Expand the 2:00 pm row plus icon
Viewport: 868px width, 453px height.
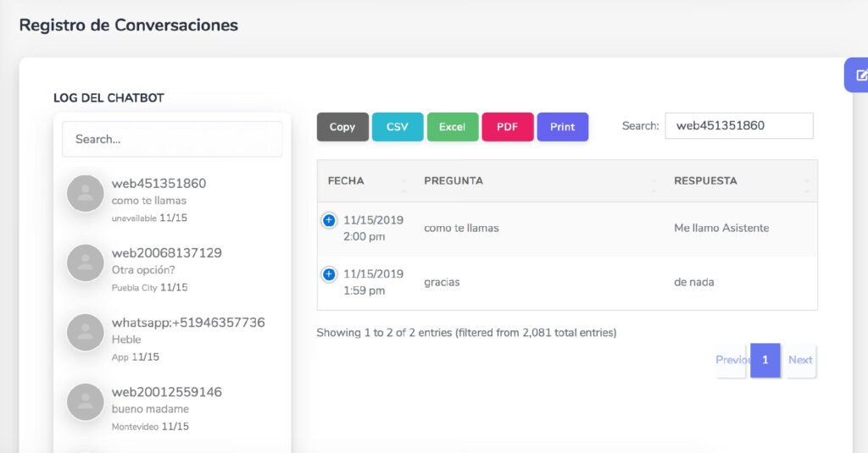329,220
